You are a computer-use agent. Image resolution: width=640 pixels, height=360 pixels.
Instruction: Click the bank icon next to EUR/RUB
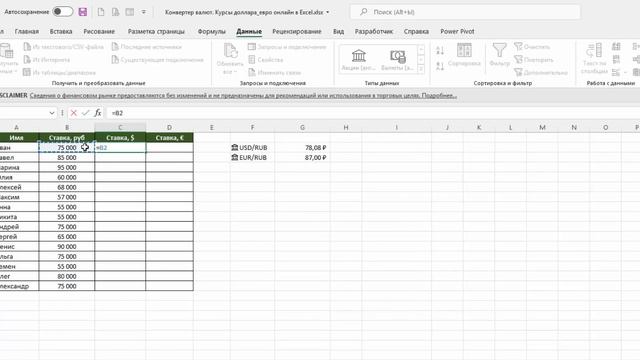point(235,157)
